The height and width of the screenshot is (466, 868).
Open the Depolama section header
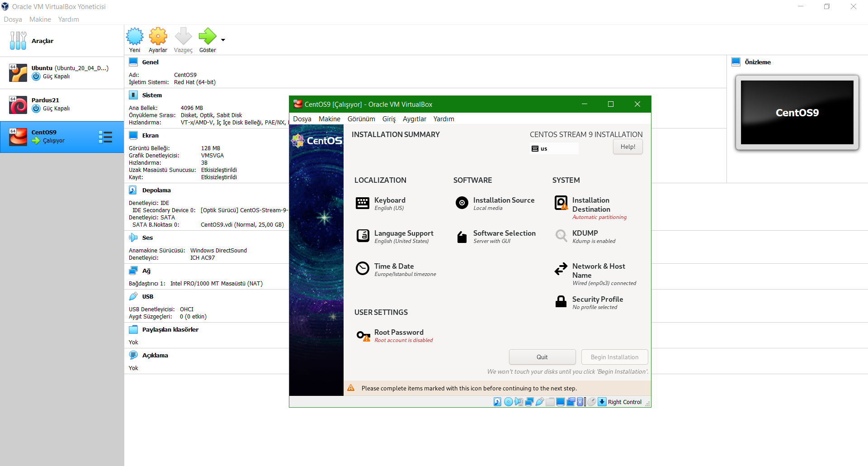tap(156, 190)
